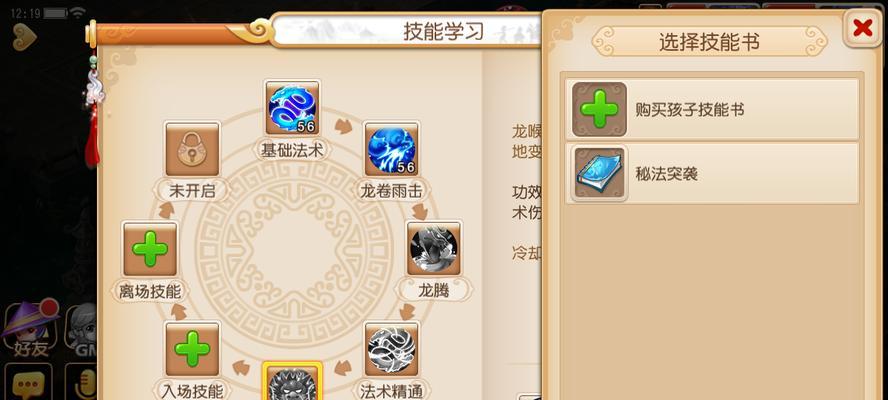This screenshot has width=888, height=400.
Task: Select the greyed 龙腾 skill icon
Action: (434, 249)
